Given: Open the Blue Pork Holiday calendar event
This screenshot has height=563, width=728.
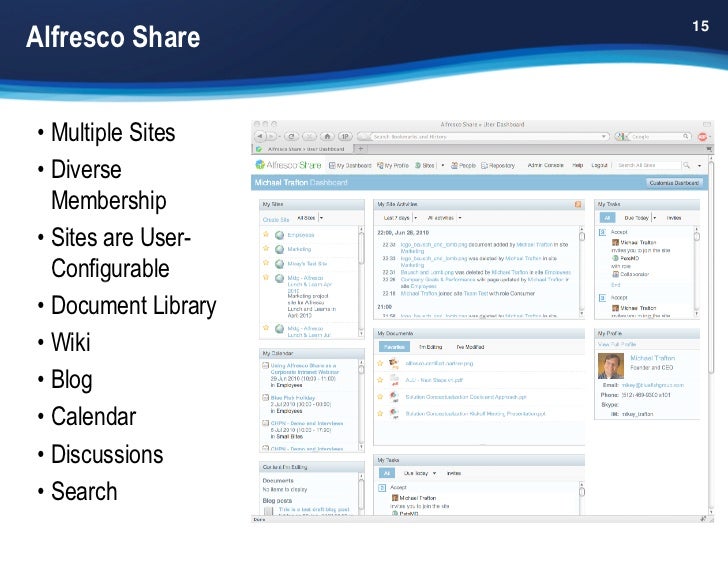Looking at the screenshot, I should tap(292, 398).
